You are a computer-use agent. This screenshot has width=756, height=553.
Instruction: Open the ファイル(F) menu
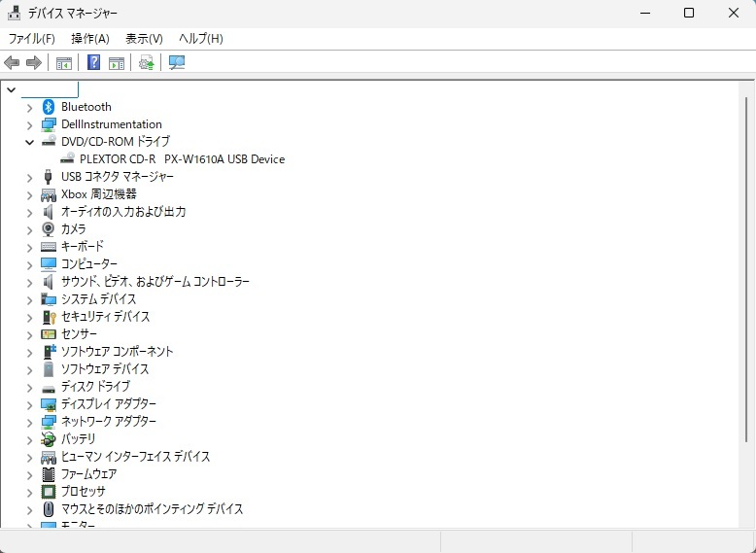tap(32, 39)
